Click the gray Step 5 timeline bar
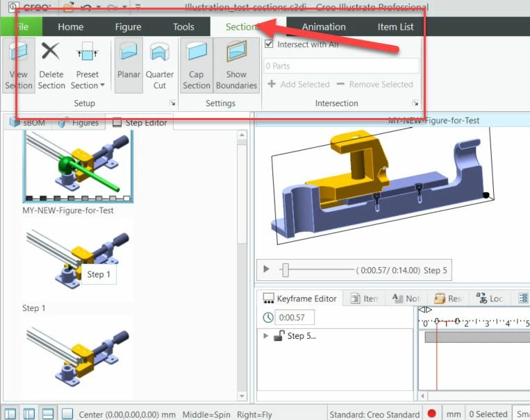 pyautogui.click(x=477, y=337)
